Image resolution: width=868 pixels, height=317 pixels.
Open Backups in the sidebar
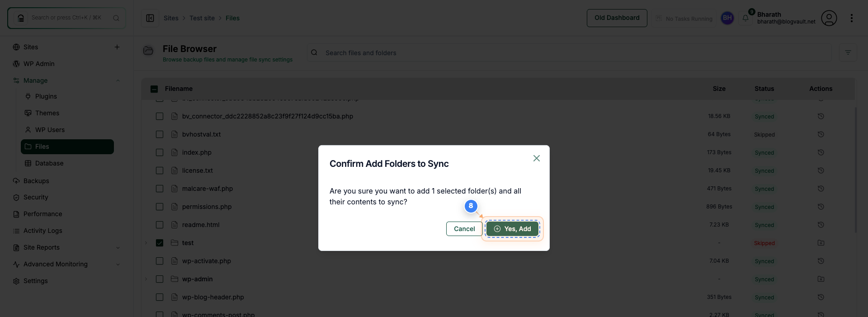click(36, 181)
